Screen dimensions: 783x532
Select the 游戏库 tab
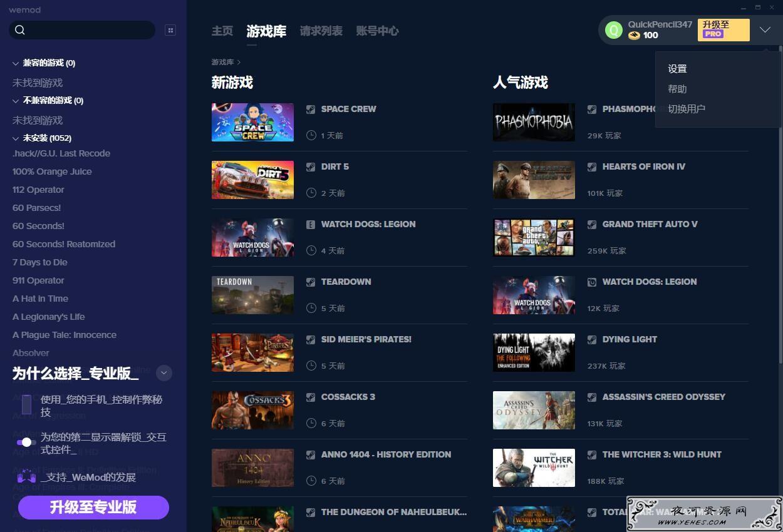tap(266, 31)
